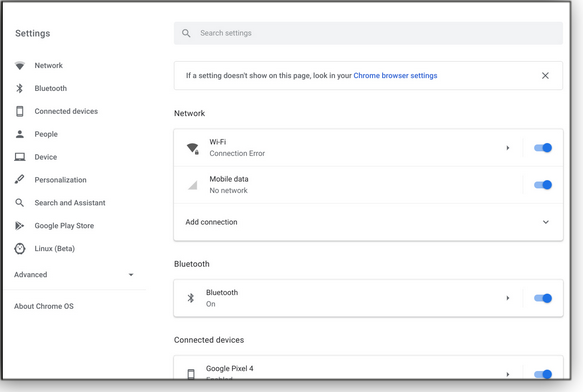Viewport: 583px width, 392px height.
Task: Open Bluetooth details arrow
Action: click(508, 298)
